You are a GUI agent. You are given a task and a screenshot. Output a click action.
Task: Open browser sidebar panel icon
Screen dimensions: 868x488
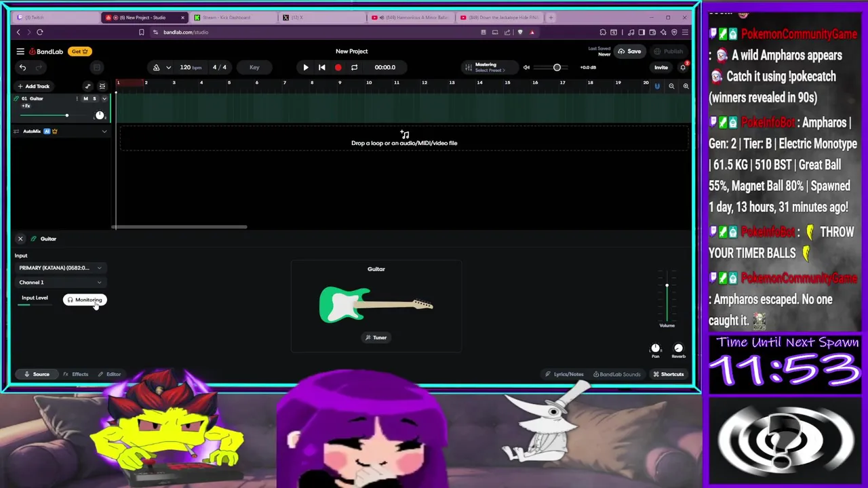[642, 32]
